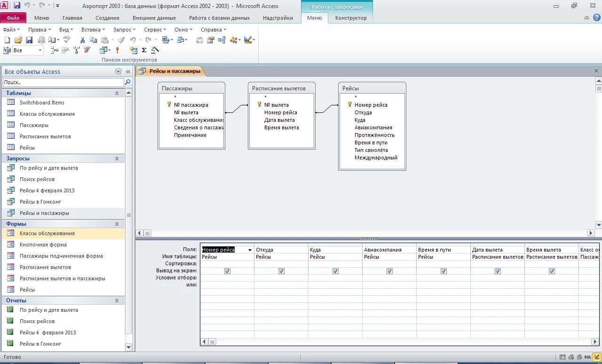This screenshot has width=602, height=364.
Task: Click the Print toolbar icon
Action: click(x=41, y=40)
